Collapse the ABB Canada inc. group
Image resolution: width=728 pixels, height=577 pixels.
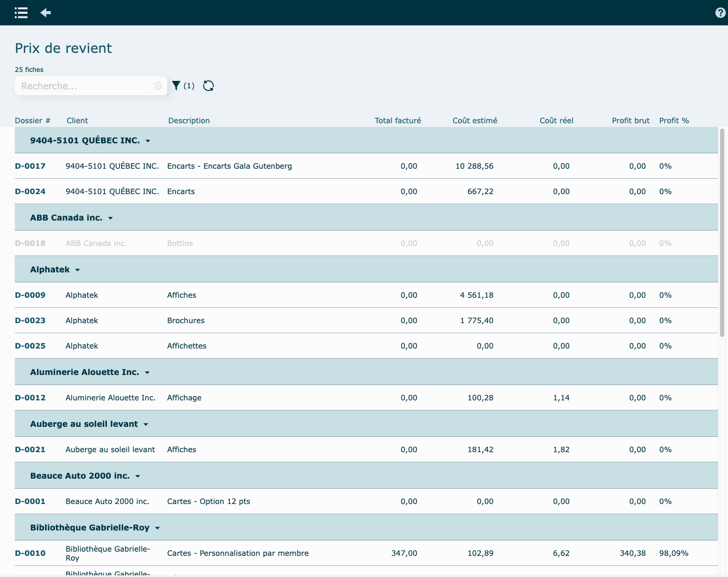[110, 218]
